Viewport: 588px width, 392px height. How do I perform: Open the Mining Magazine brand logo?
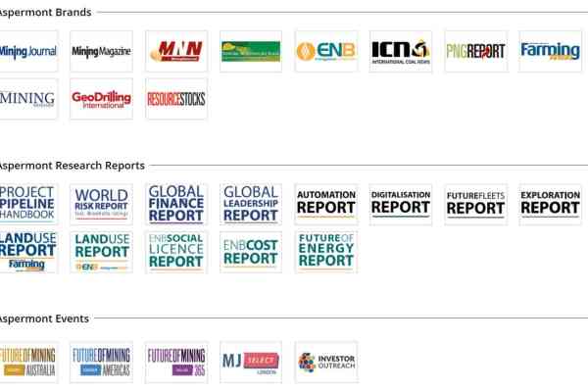pos(101,51)
